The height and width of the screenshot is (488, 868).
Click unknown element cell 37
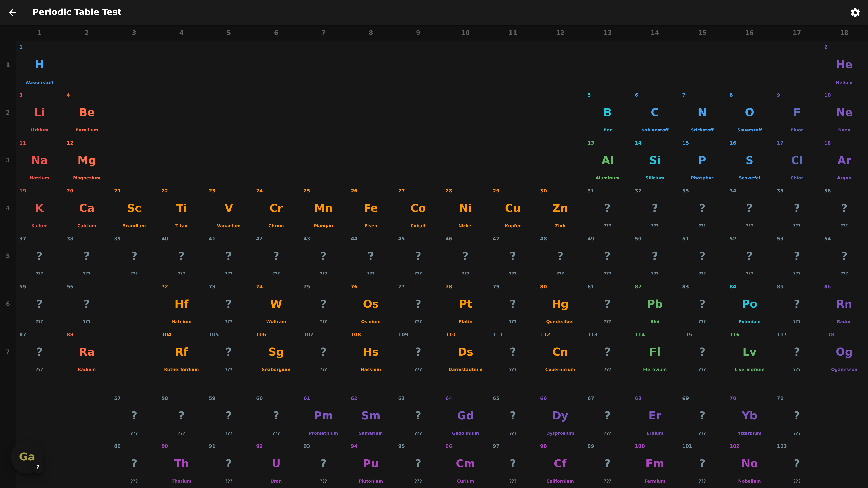(39, 256)
